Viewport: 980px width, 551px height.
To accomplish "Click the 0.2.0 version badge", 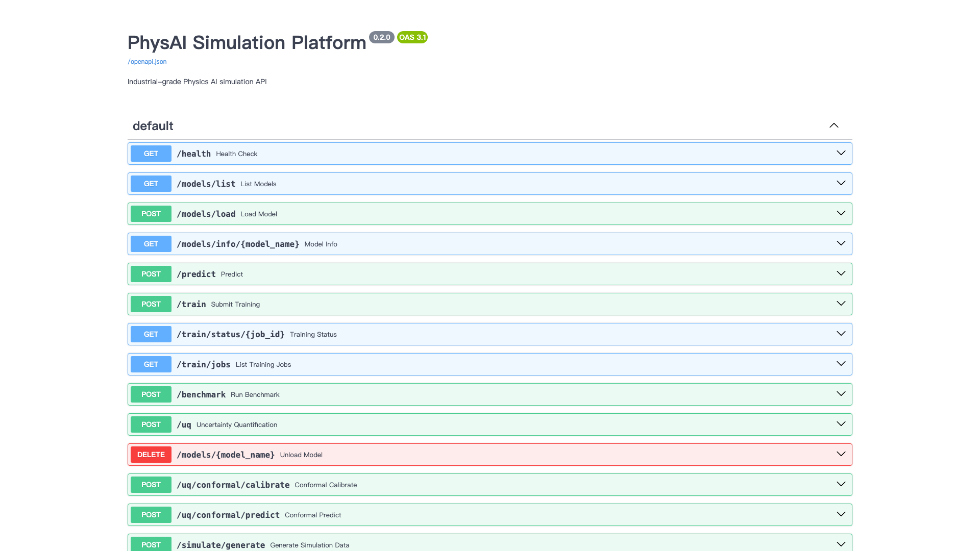I will click(382, 37).
